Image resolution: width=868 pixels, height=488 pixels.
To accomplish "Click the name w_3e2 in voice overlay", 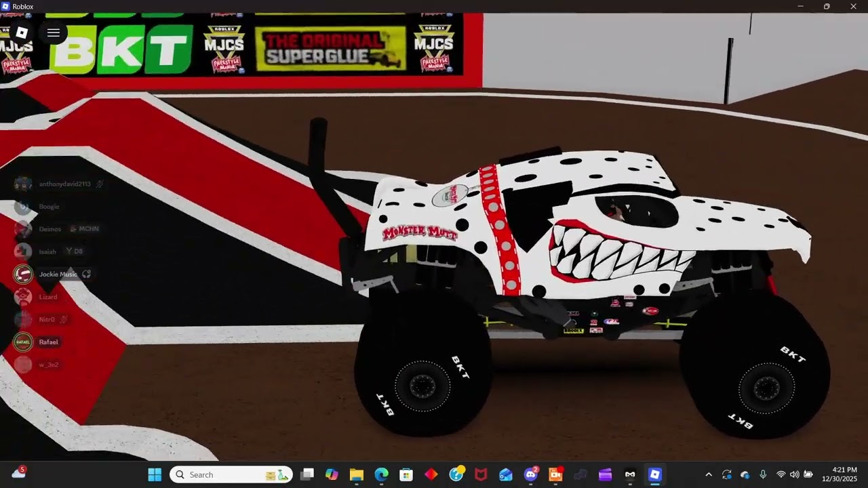I will 49,365.
